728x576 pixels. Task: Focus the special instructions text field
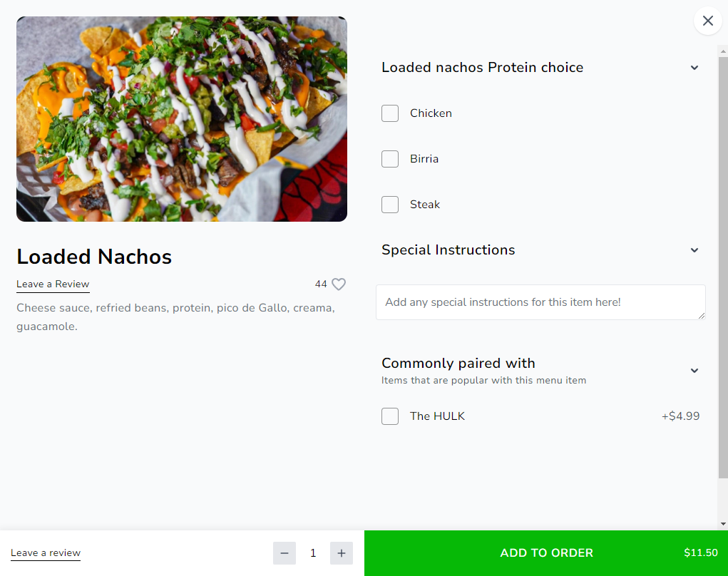540,302
